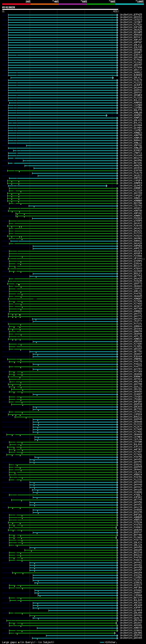This screenshot has width=146, height=644.
Task: Open the hit UniRef100_A5ASG6
Action: pos(131,35)
